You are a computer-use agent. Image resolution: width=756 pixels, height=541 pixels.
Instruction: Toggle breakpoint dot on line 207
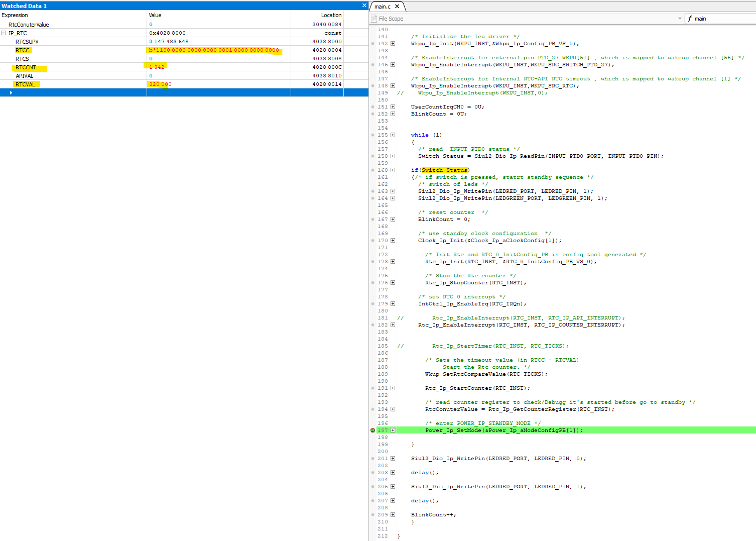click(372, 501)
